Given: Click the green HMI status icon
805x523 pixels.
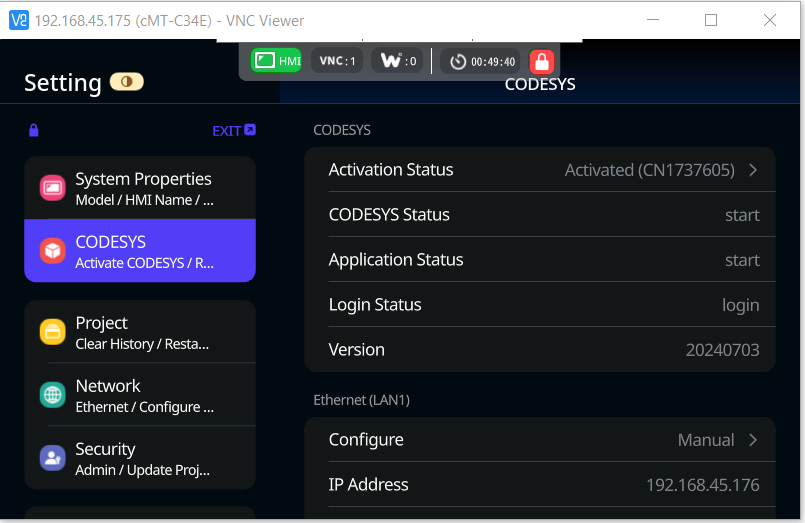Looking at the screenshot, I should coord(276,61).
